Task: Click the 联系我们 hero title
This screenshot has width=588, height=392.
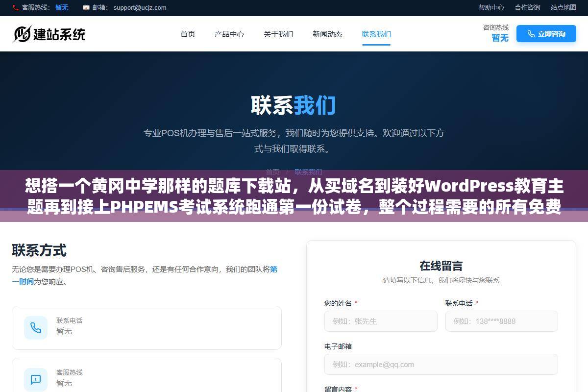Action: (294, 105)
